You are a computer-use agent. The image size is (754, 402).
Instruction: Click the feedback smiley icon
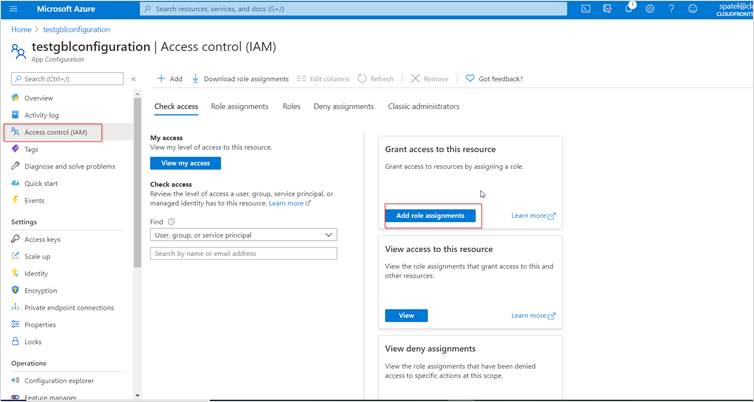pyautogui.click(x=693, y=9)
